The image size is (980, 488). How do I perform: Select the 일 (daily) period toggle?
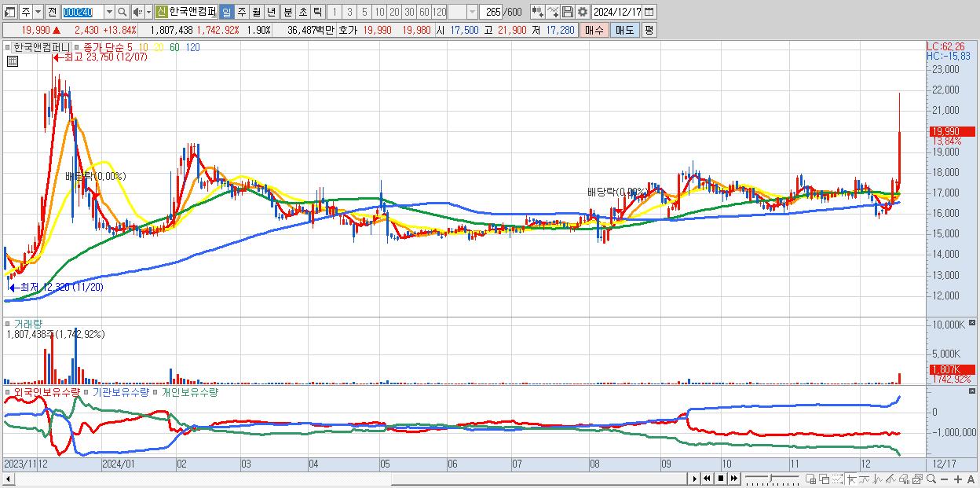[226, 12]
